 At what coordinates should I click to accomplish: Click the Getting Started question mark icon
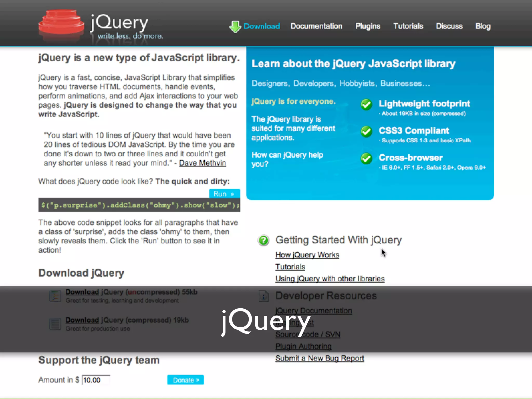(264, 240)
